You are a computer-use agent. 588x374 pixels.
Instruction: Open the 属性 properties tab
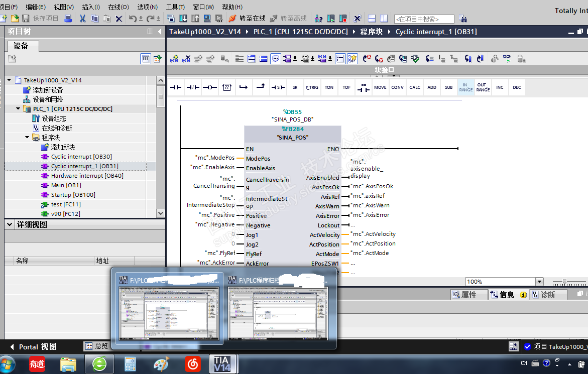[469, 295]
